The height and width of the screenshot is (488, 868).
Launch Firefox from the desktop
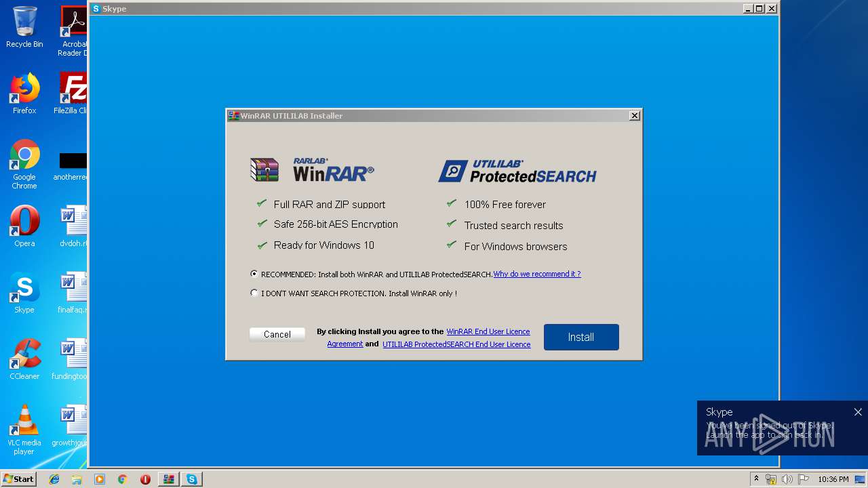tap(24, 94)
